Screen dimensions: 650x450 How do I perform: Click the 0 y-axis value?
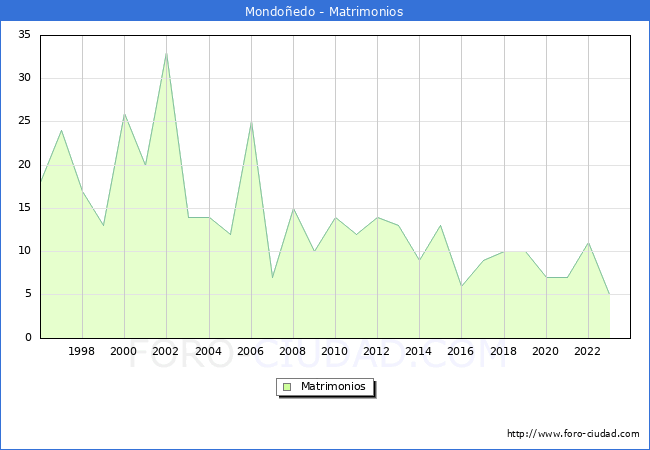tap(28, 337)
